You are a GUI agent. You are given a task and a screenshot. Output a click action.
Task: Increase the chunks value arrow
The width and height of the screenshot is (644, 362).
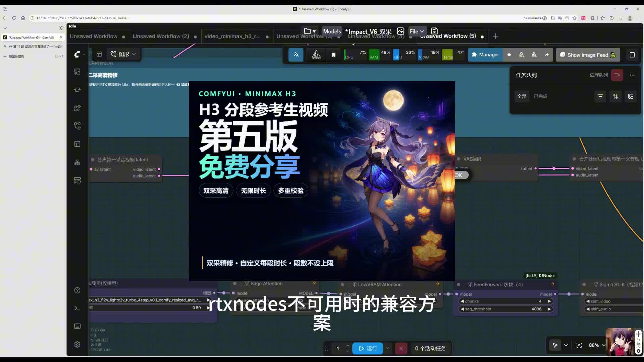[x=549, y=301]
